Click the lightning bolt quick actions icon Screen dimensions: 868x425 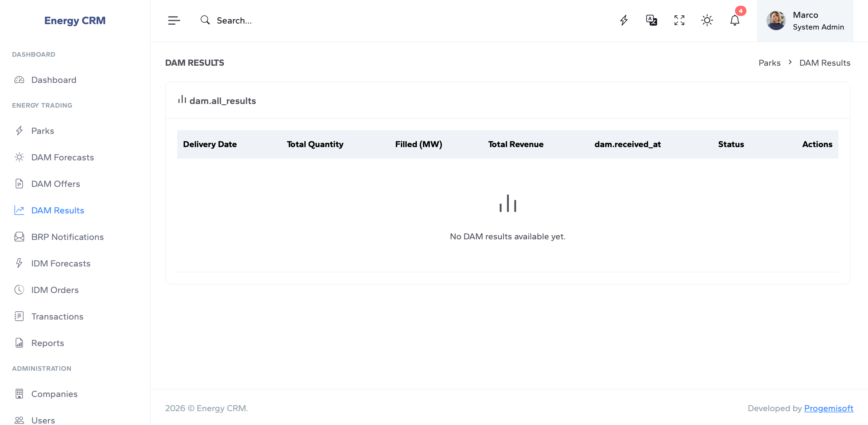[x=624, y=20]
